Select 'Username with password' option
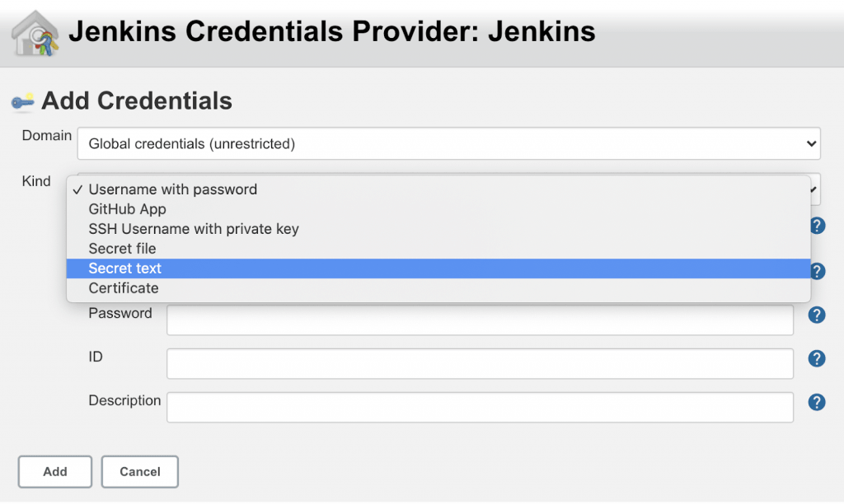 (x=173, y=189)
